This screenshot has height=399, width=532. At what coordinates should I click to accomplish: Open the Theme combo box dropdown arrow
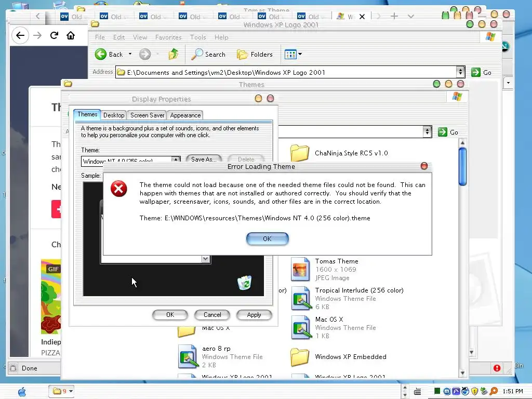(x=176, y=160)
